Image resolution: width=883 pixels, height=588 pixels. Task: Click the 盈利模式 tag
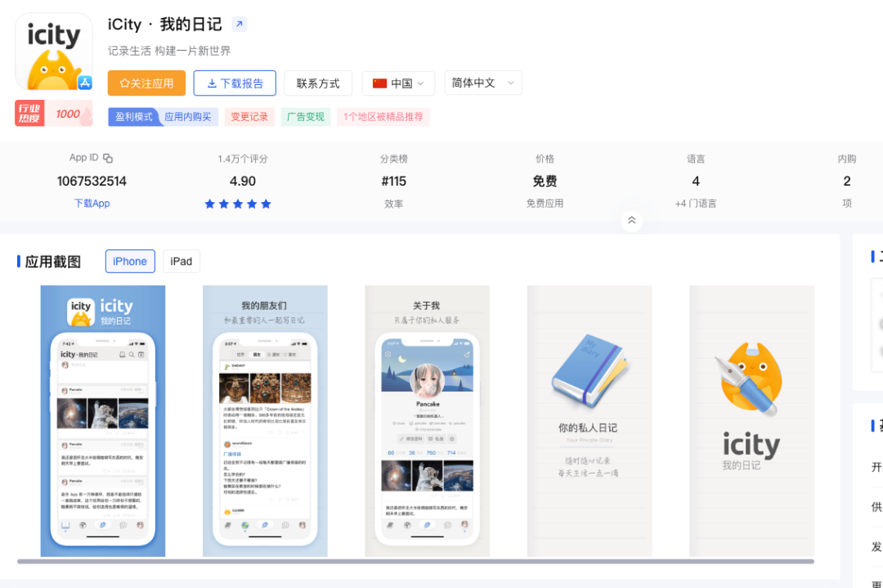point(134,117)
